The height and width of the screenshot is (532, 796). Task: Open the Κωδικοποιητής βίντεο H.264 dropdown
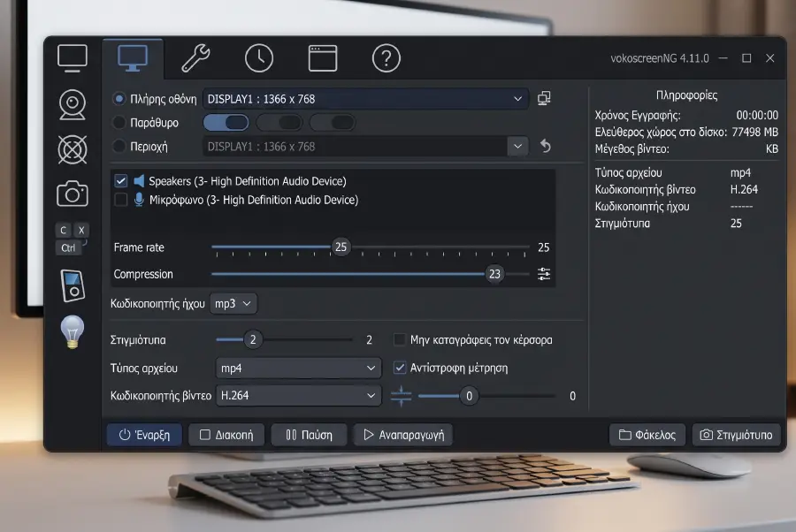tap(299, 396)
